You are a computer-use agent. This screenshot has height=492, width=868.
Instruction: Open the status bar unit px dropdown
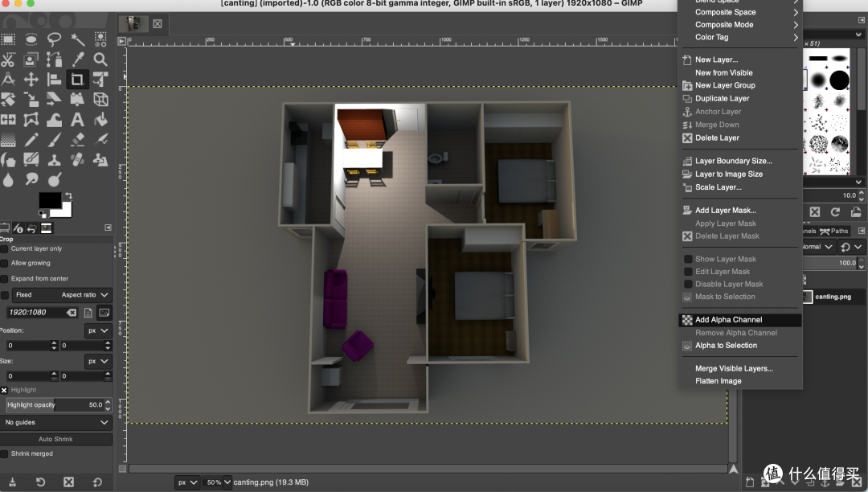187,482
